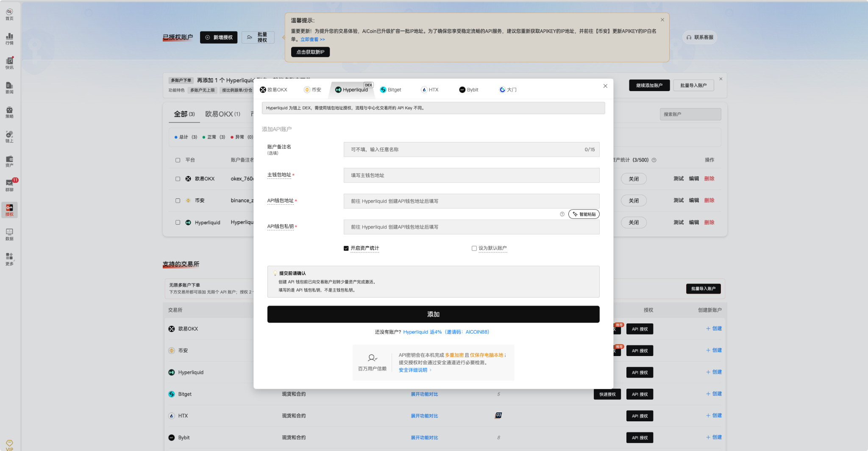Image resolution: width=868 pixels, height=451 pixels.
Task: Focus the 主钱包地址 input field
Action: (x=471, y=175)
